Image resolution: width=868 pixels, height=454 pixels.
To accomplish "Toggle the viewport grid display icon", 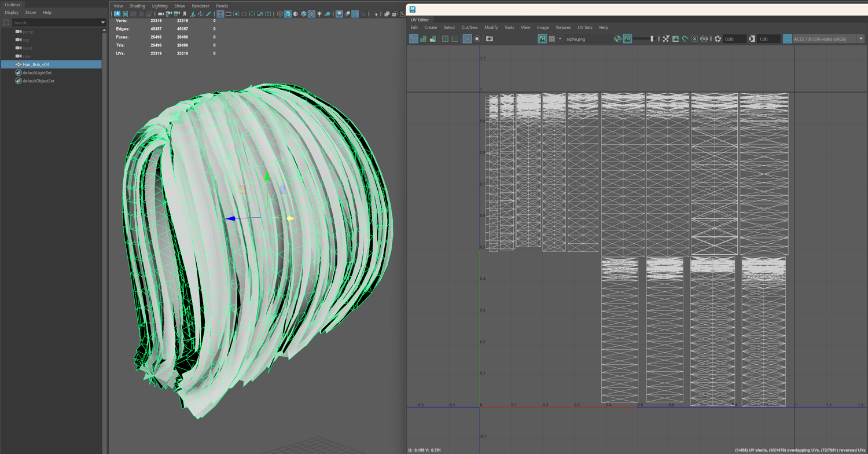I will pos(220,14).
